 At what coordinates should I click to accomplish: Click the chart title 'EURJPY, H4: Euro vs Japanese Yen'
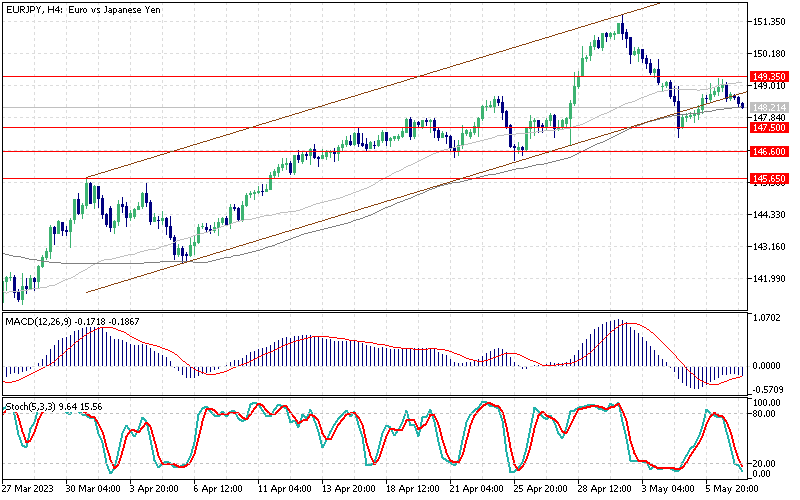point(83,10)
